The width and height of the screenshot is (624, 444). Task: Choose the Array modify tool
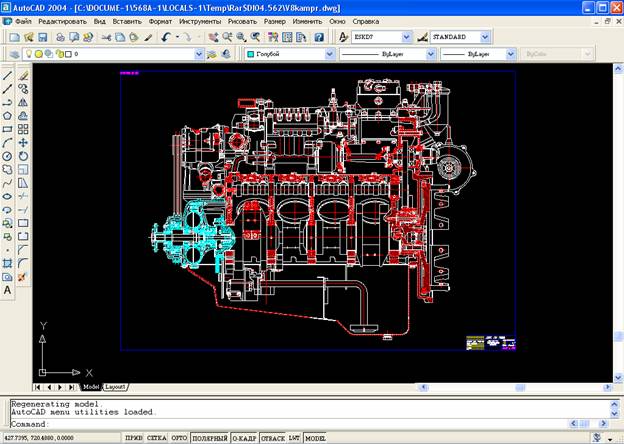click(23, 129)
